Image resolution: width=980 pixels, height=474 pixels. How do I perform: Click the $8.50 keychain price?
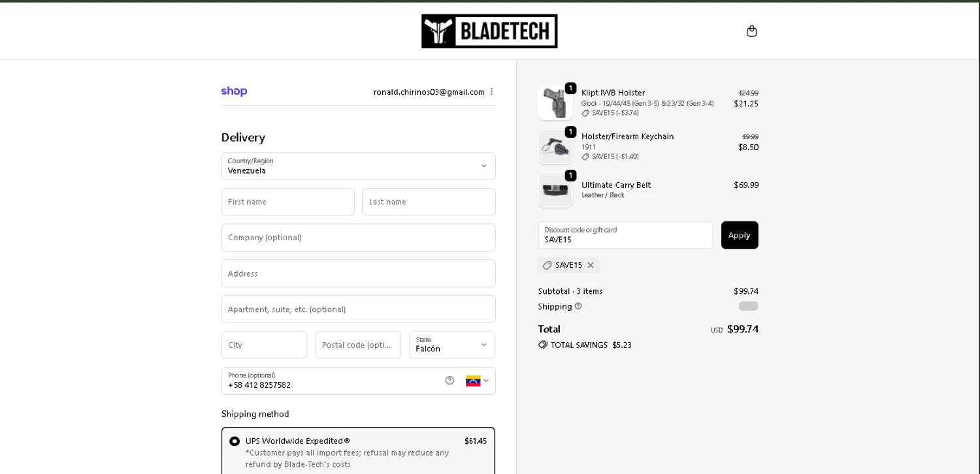pos(748,147)
